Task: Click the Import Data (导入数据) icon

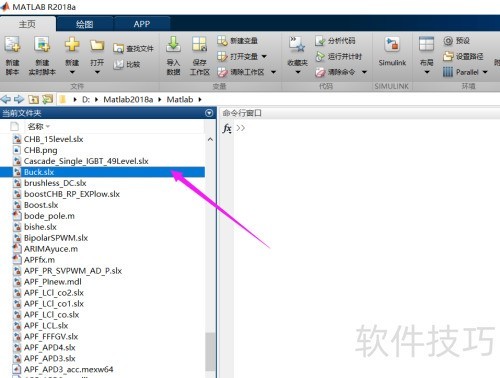Action: point(173,45)
